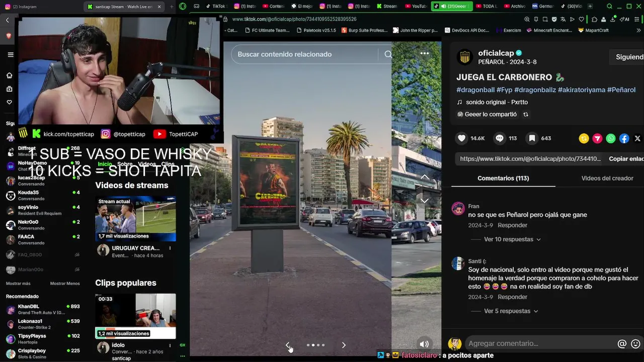Screen dimensions: 644x362
Task: Open TipsyPlayss recommended channel
Action: click(x=43, y=338)
